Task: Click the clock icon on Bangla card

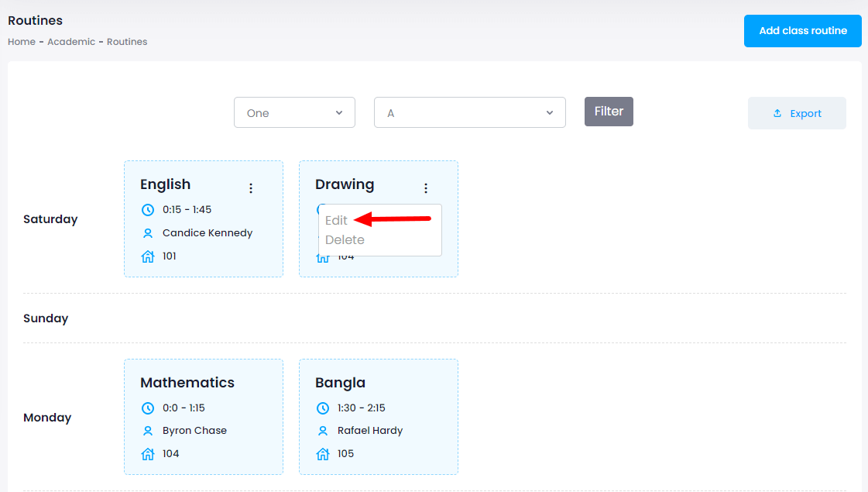Action: tap(323, 408)
